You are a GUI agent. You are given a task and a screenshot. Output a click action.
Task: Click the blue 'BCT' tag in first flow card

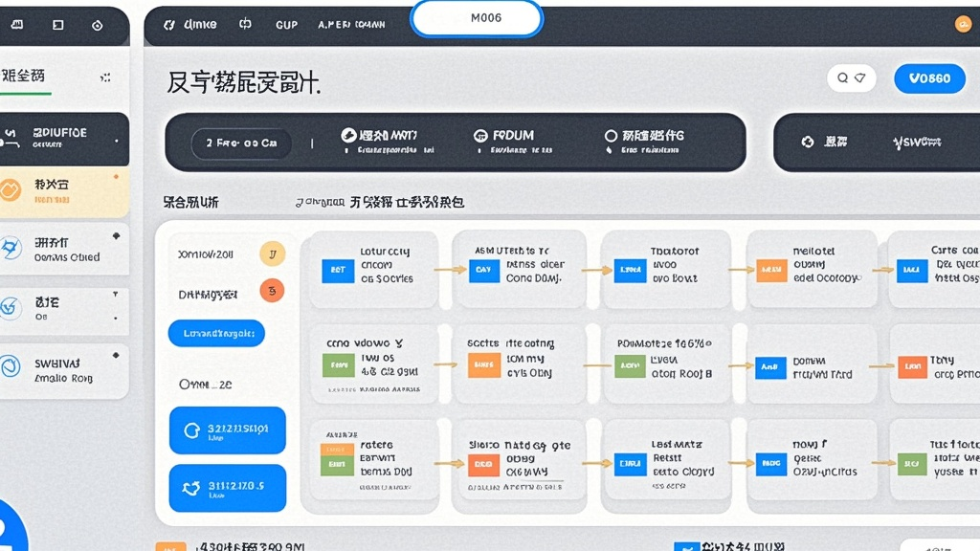click(338, 271)
